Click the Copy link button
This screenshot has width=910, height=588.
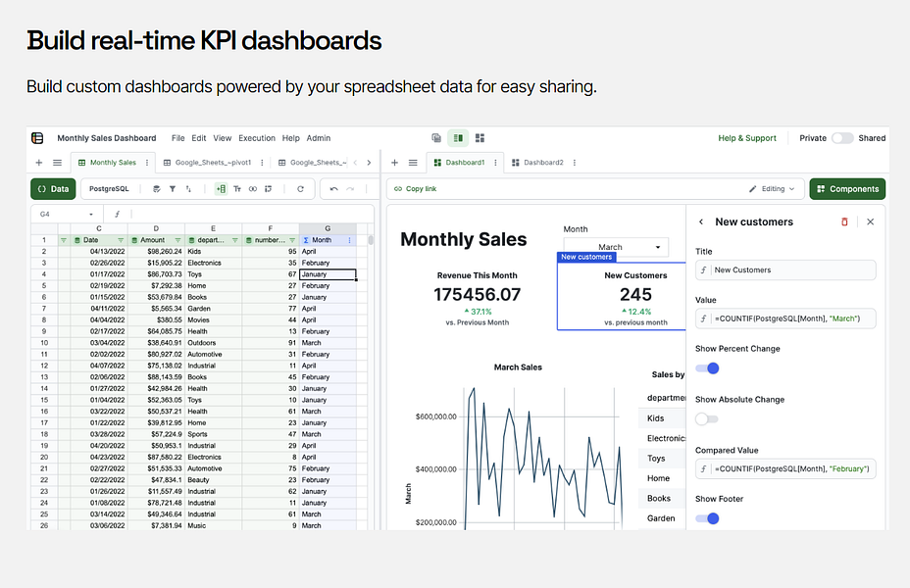coord(415,189)
